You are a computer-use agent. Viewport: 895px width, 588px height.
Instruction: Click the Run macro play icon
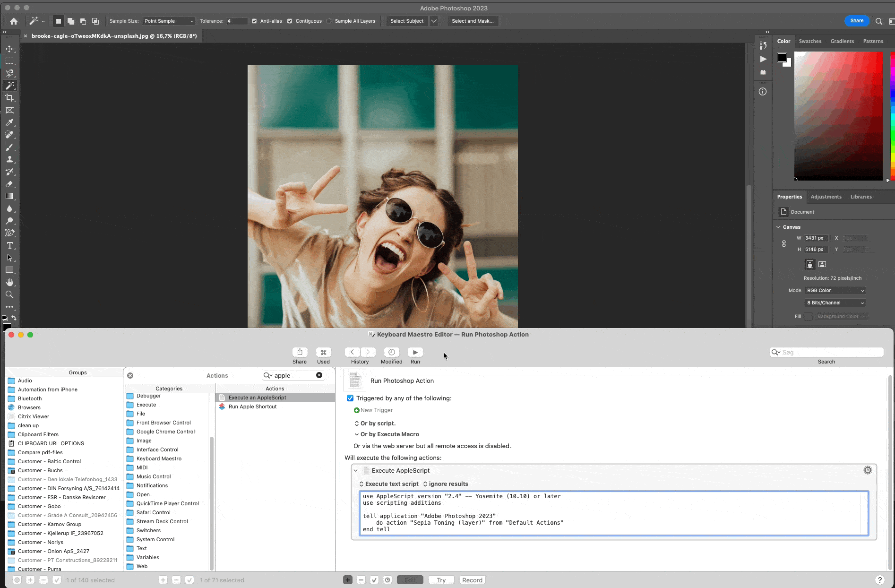pyautogui.click(x=415, y=352)
